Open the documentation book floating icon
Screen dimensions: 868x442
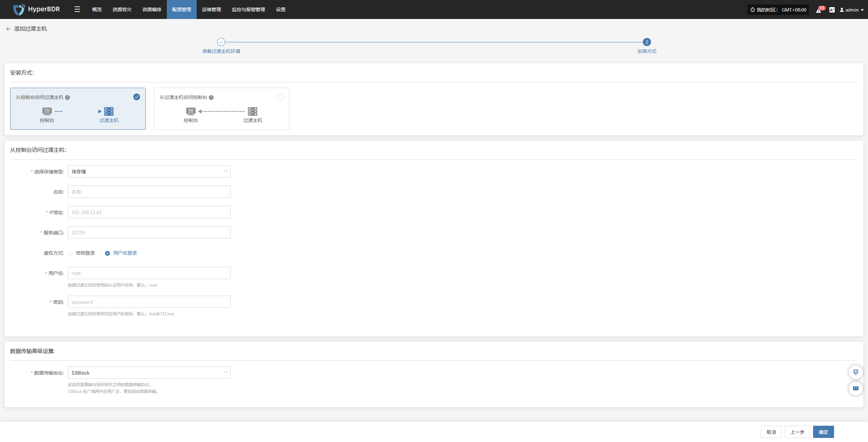click(x=855, y=388)
